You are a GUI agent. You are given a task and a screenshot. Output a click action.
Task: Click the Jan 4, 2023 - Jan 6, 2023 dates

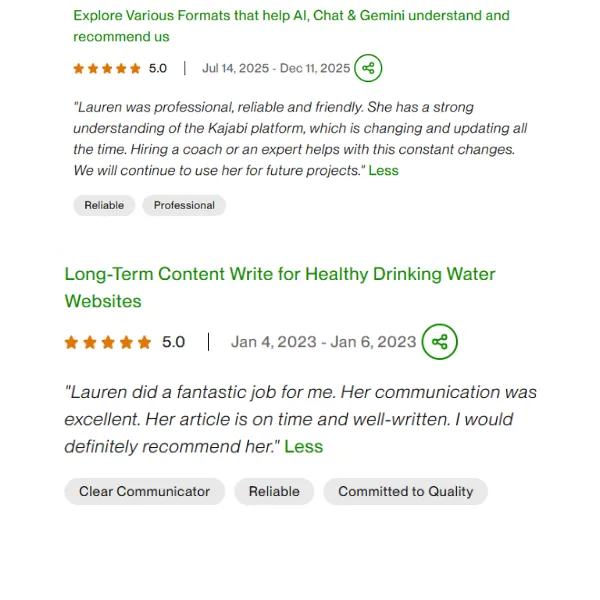(323, 342)
